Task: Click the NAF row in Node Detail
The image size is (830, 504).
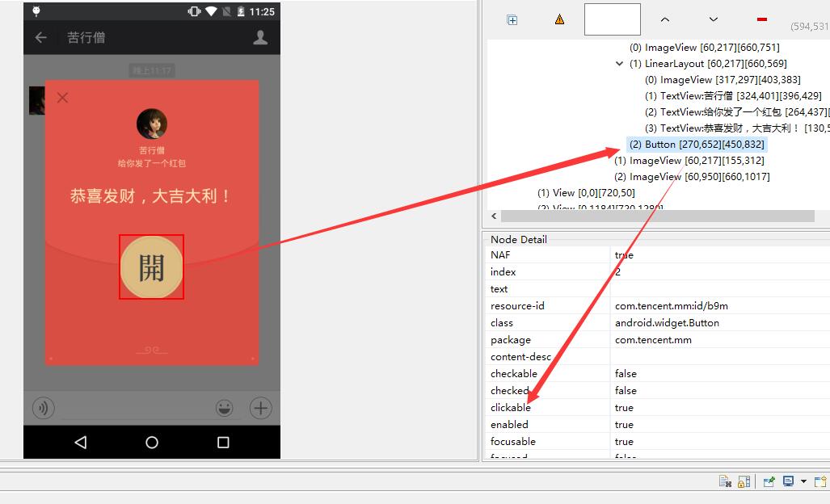Action: pyautogui.click(x=657, y=255)
